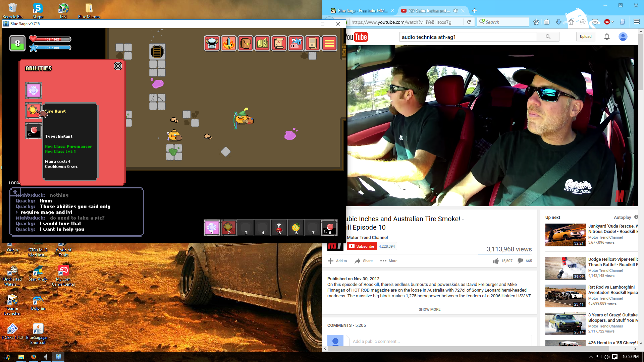Viewport: 644px width, 362px height.
Task: Click the browser URL address bar
Action: click(406, 22)
